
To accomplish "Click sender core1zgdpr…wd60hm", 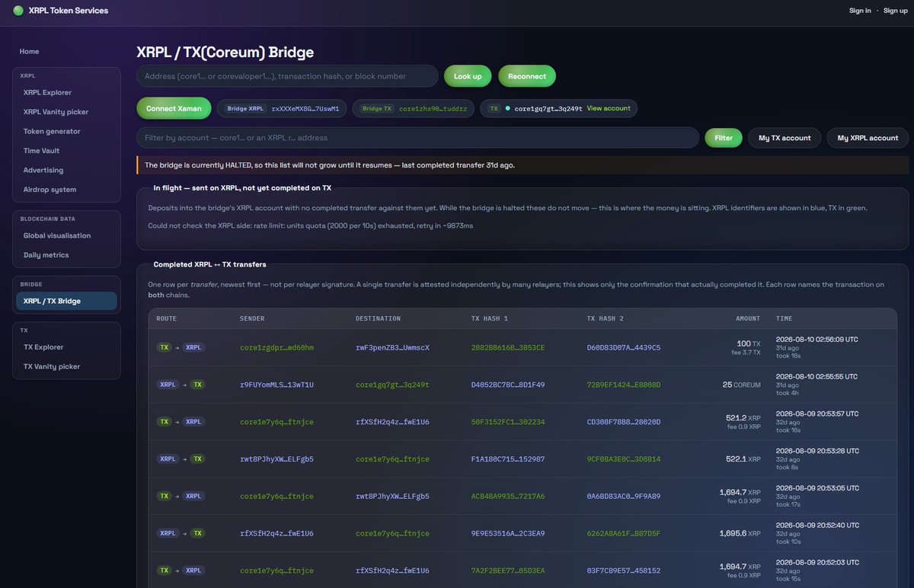I will click(276, 348).
